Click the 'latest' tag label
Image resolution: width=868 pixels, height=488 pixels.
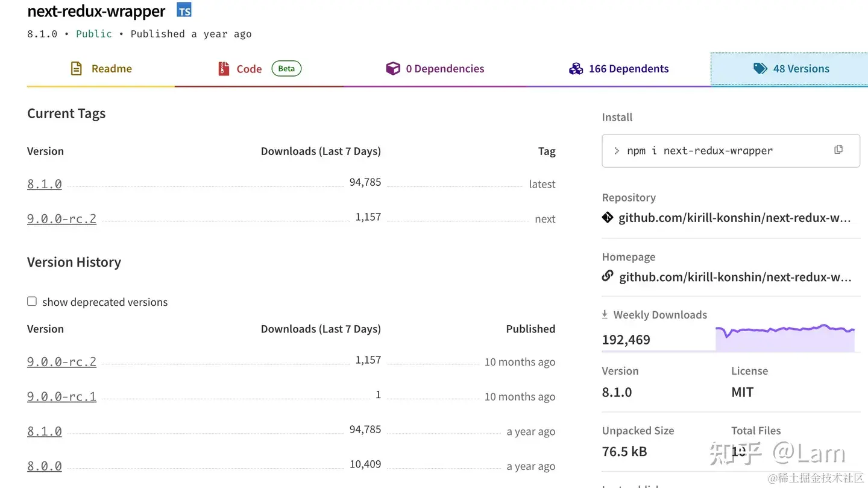coord(542,184)
